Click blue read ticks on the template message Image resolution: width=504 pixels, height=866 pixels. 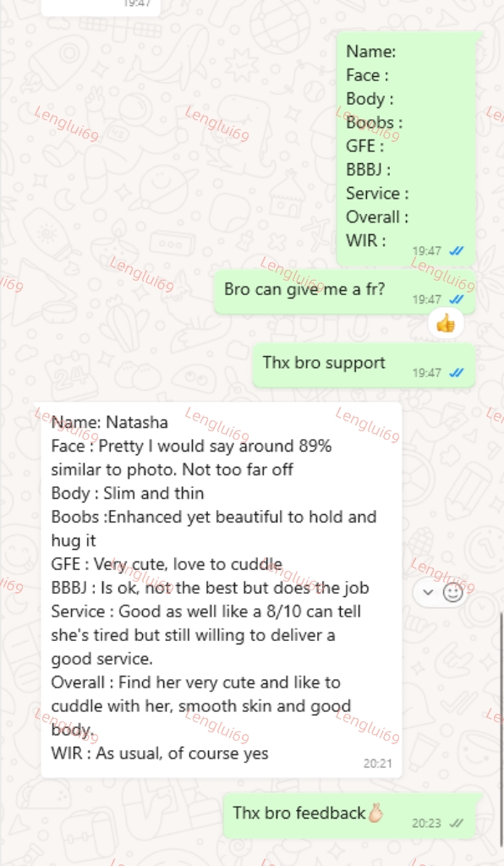click(457, 250)
